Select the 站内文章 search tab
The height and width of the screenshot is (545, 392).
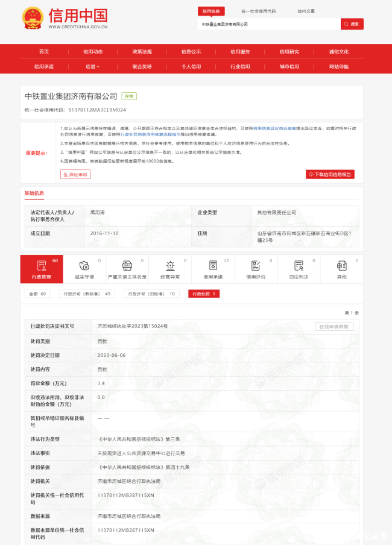(306, 11)
